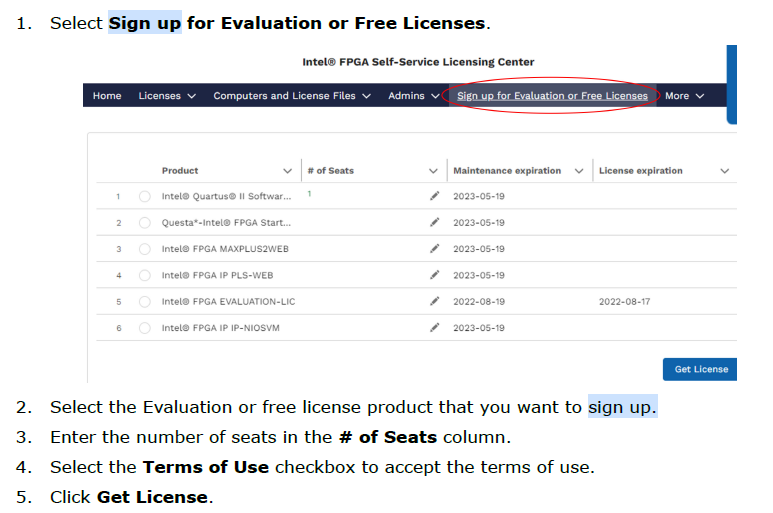This screenshot has width=773, height=513.
Task: Open the # of Seats column chevron menu
Action: 433,171
